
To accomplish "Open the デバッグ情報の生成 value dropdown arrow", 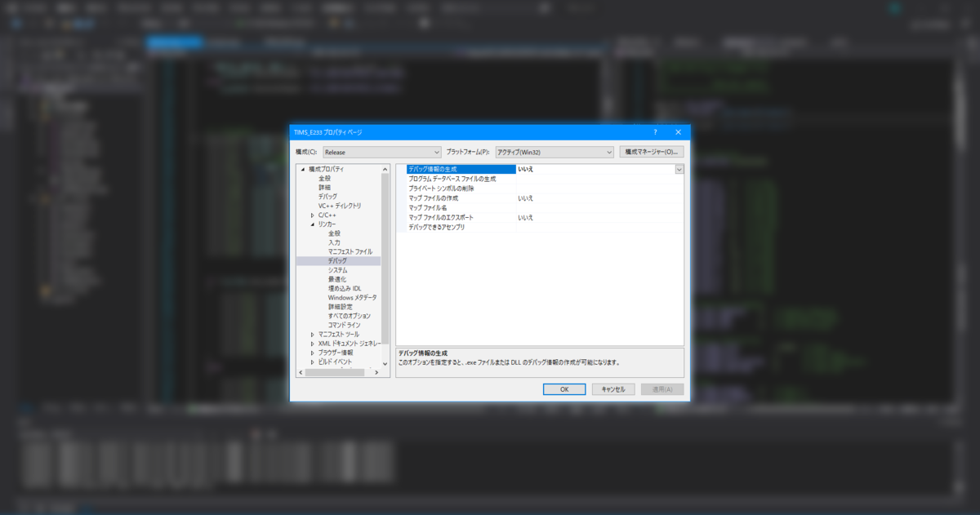I will point(679,169).
